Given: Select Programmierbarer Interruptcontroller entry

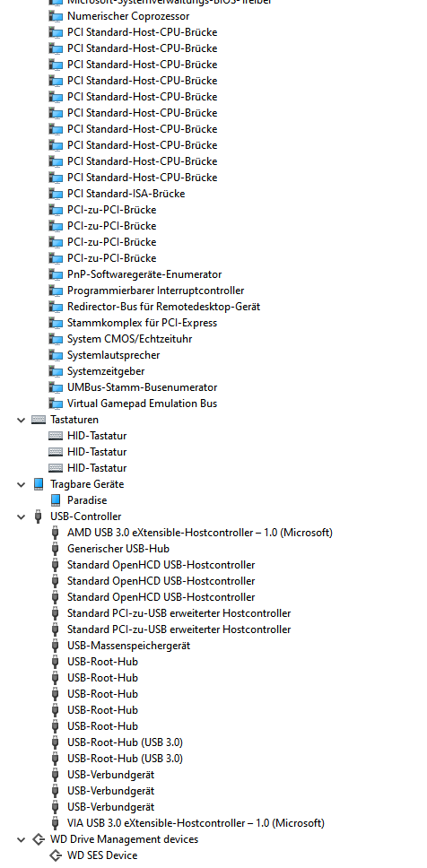Looking at the screenshot, I should (x=155, y=291).
